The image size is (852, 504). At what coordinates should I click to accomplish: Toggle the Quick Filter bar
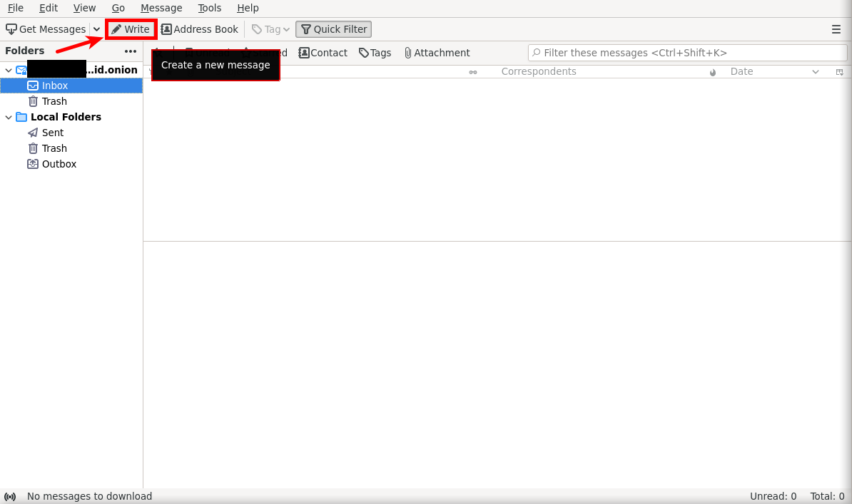click(x=333, y=29)
